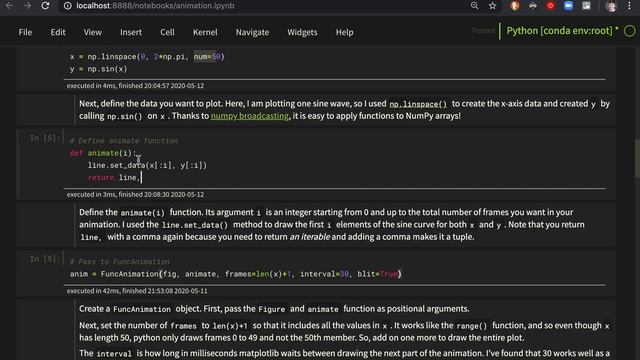Click paragraph starting 'Next, set the number of frames'
Image resolution: width=640 pixels, height=360 pixels.
click(x=344, y=331)
